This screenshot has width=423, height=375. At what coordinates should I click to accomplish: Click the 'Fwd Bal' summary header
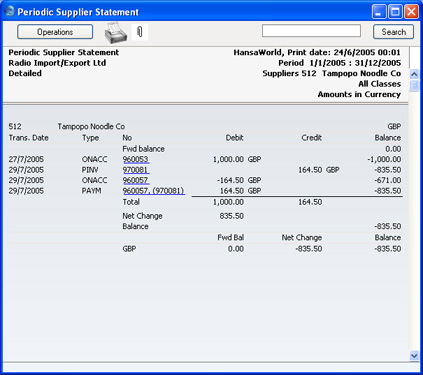pyautogui.click(x=231, y=238)
